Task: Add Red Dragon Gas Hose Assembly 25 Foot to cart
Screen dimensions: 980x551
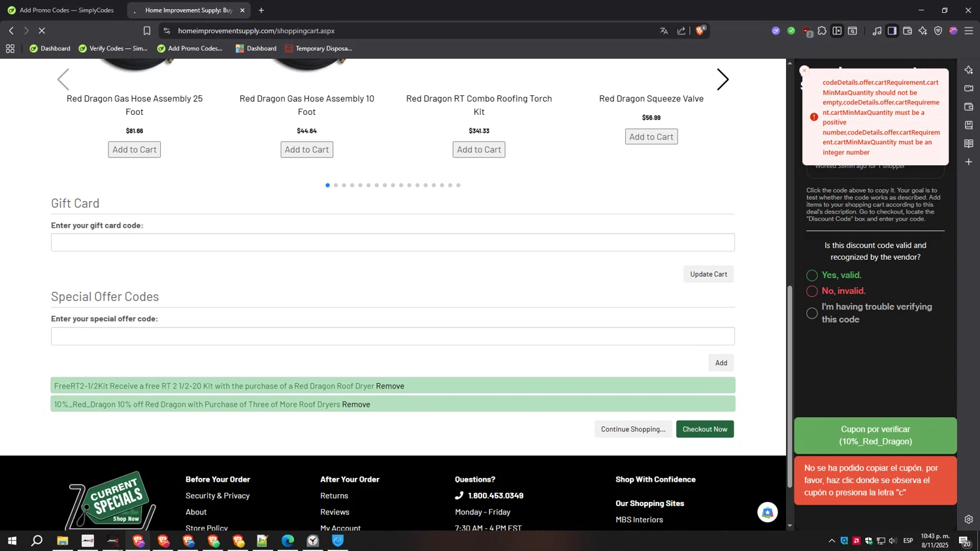Action: [x=135, y=150]
